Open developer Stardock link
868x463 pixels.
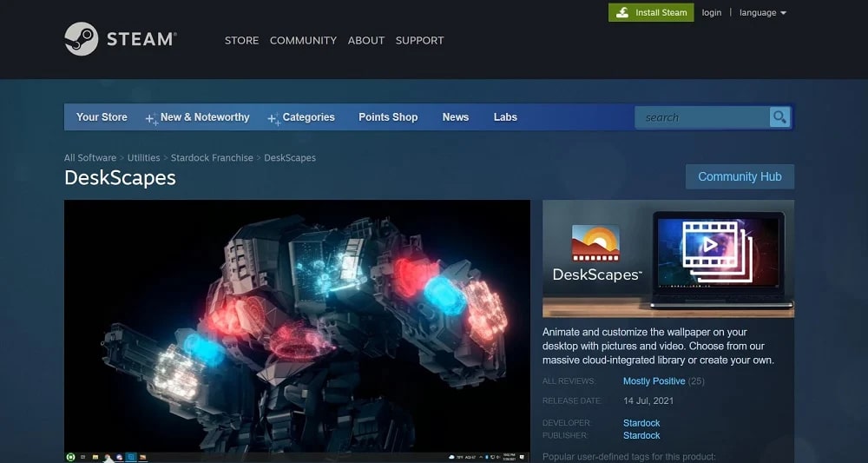641,423
